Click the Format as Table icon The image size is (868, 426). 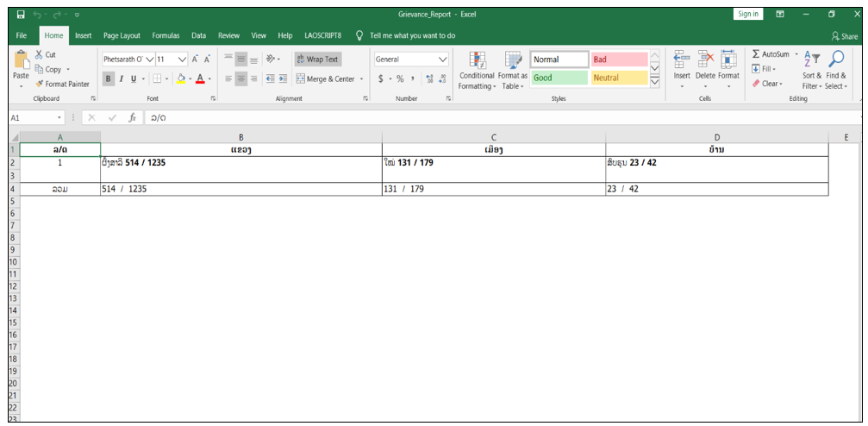pos(513,60)
